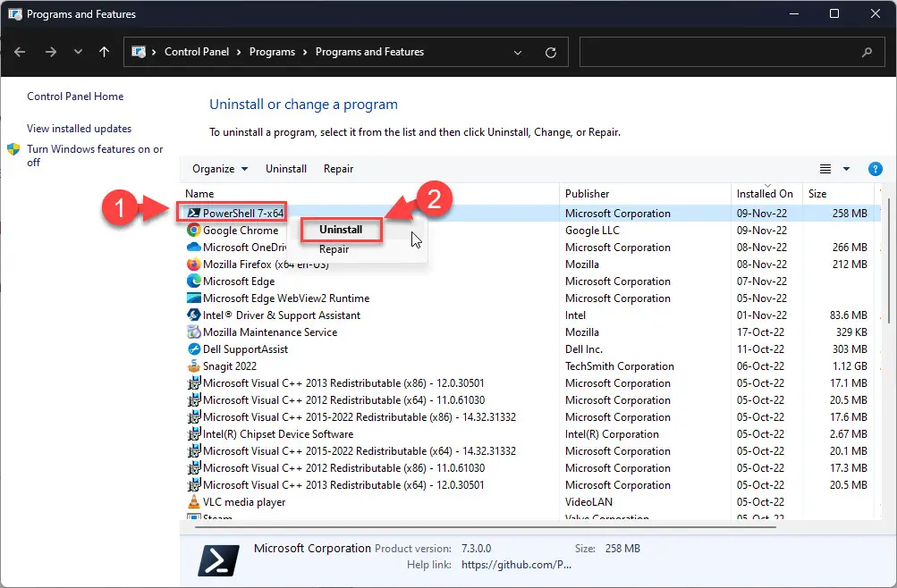Viewport: 897px width, 588px height.
Task: Choose Repair from the context menu
Action: [x=334, y=248]
